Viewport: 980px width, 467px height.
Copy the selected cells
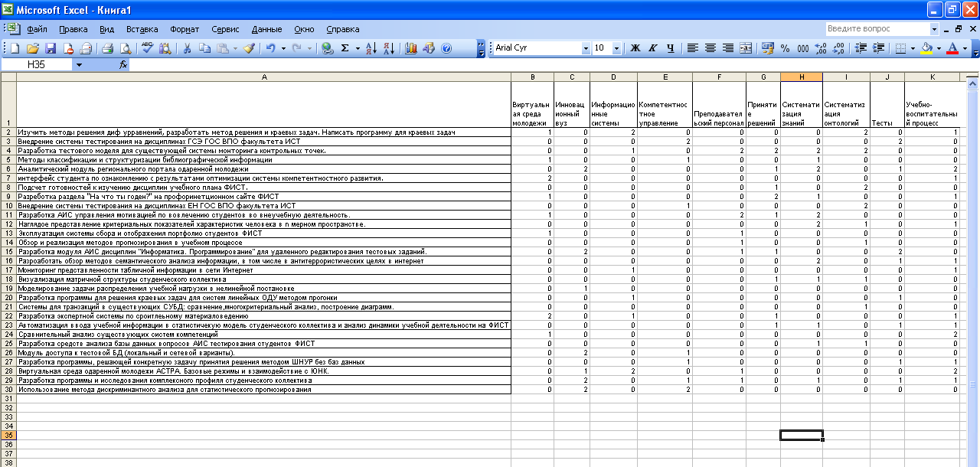(x=204, y=47)
